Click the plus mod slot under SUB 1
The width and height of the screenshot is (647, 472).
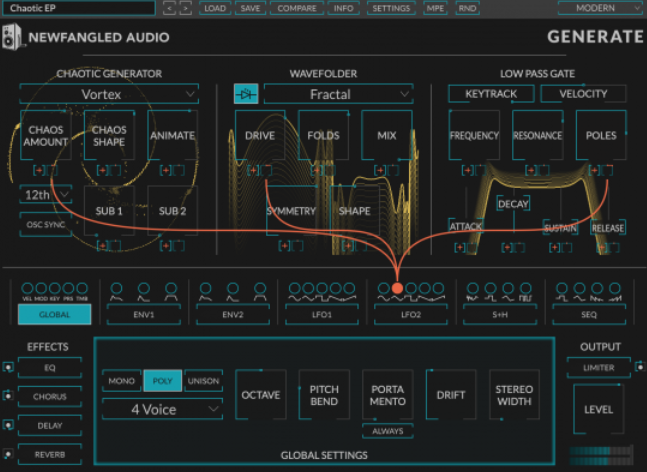(102, 246)
